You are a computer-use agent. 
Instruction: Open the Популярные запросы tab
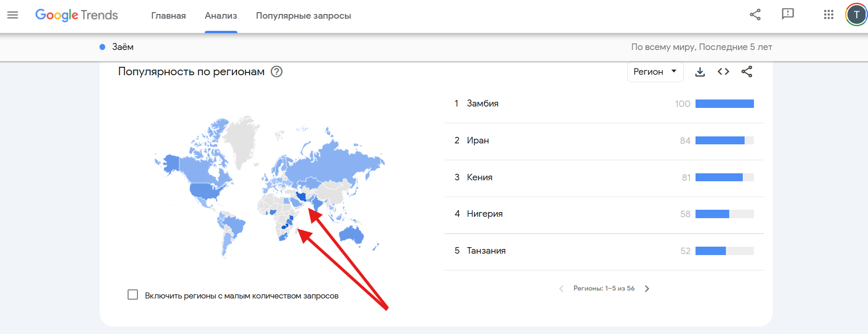pyautogui.click(x=303, y=16)
